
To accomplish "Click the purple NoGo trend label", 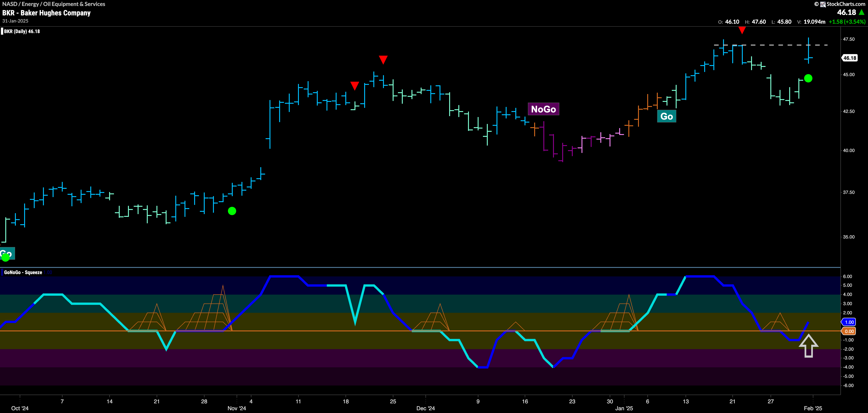I will tap(544, 109).
